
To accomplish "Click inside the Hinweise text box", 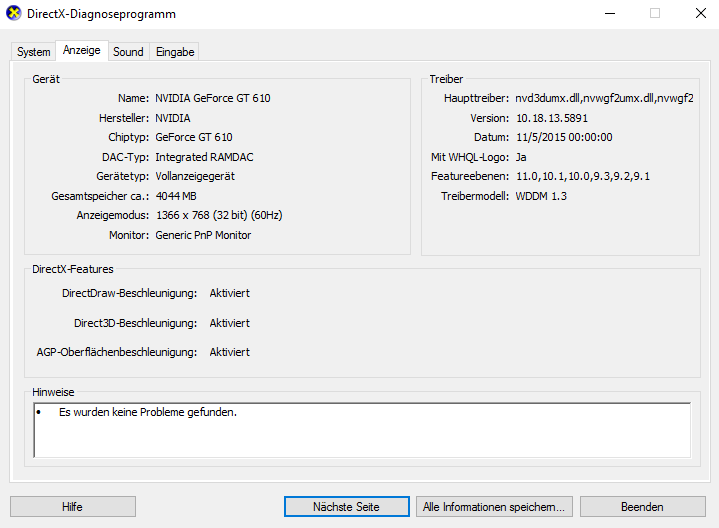I will pyautogui.click(x=361, y=430).
